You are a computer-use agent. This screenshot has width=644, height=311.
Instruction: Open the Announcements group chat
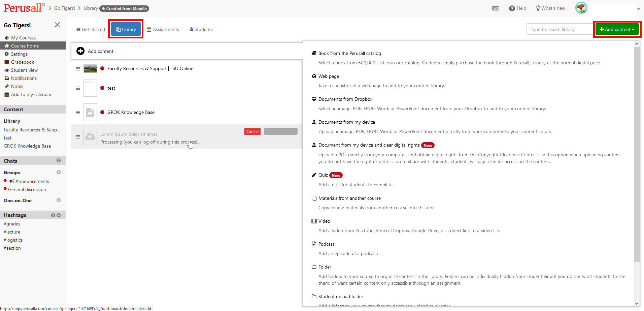tap(29, 181)
